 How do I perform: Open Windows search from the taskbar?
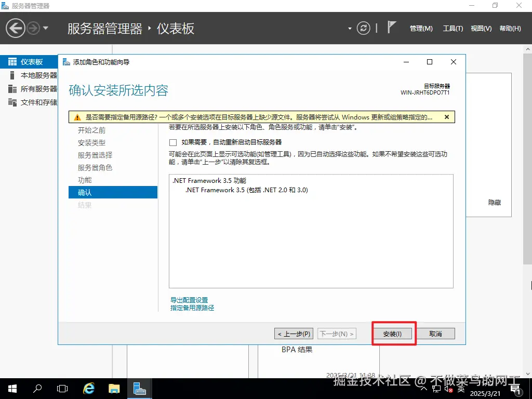pyautogui.click(x=36, y=388)
